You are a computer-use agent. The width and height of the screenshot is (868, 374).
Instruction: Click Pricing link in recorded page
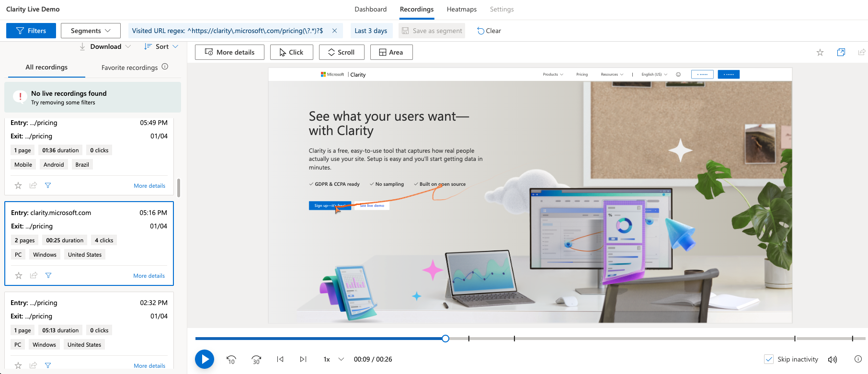click(x=582, y=74)
